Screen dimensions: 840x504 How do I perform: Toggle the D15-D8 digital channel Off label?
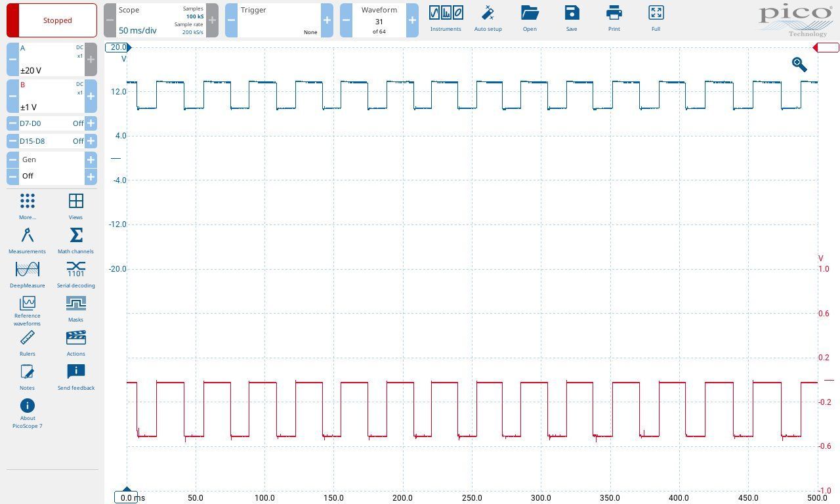point(78,141)
